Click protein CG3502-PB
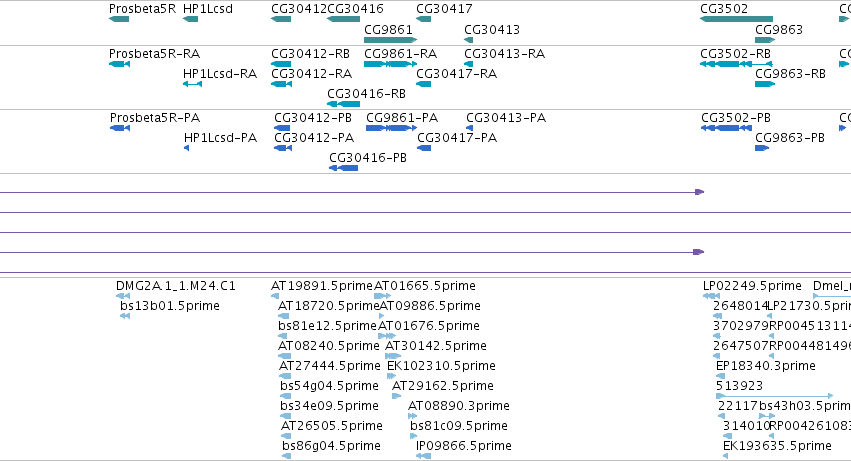 coord(736,118)
